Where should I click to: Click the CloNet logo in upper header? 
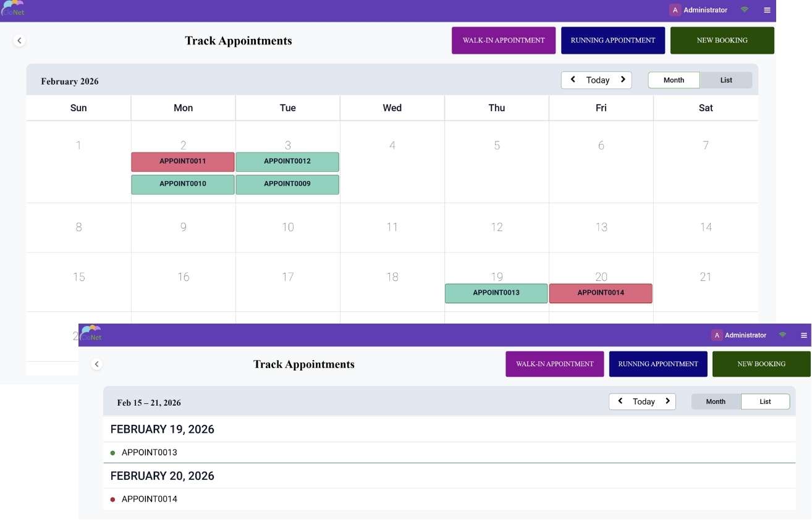(x=12, y=9)
